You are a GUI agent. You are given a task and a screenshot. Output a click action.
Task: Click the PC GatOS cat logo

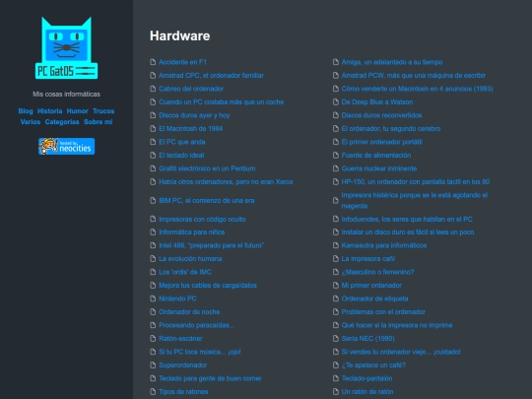(67, 48)
